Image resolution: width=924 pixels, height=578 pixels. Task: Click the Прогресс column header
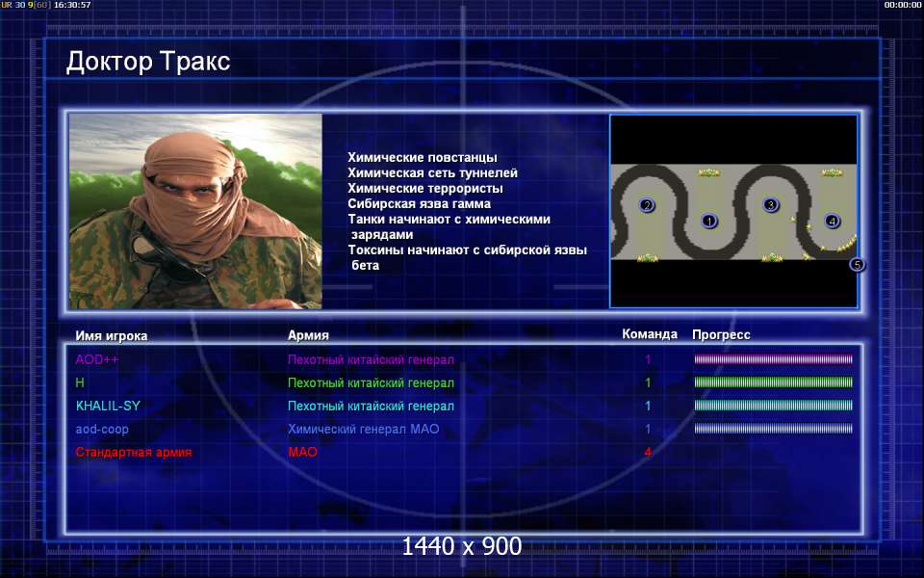point(721,335)
